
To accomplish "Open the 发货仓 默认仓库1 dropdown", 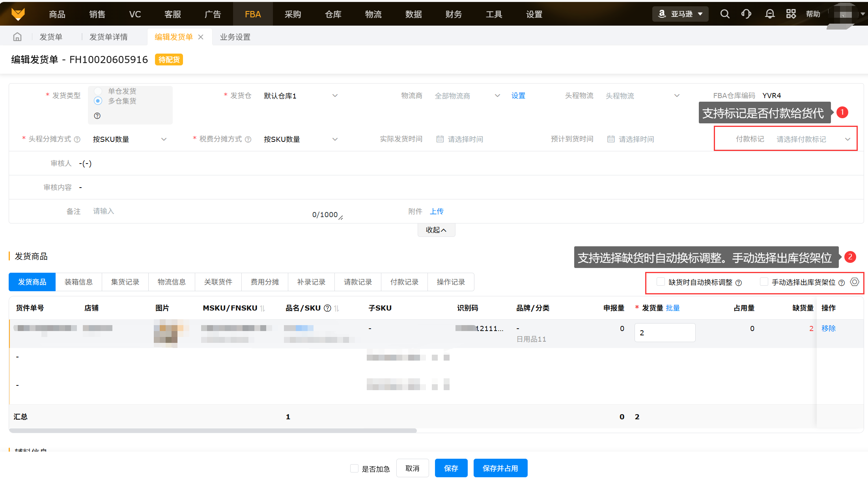I will (300, 96).
